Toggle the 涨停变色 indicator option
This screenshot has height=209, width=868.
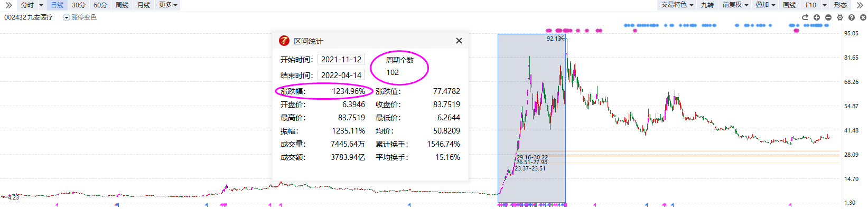tap(80, 17)
